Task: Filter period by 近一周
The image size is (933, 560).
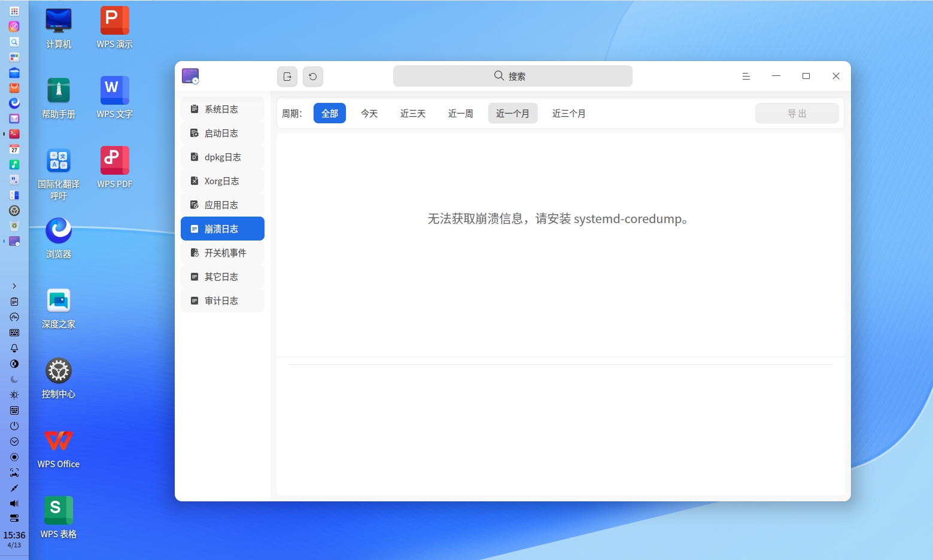Action: click(461, 113)
